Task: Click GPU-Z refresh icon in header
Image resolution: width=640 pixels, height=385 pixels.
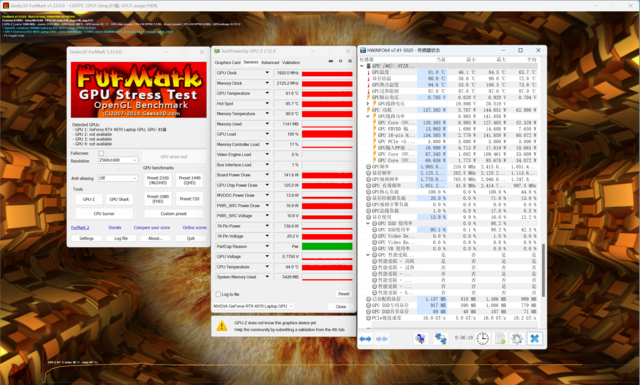Action: [340, 61]
